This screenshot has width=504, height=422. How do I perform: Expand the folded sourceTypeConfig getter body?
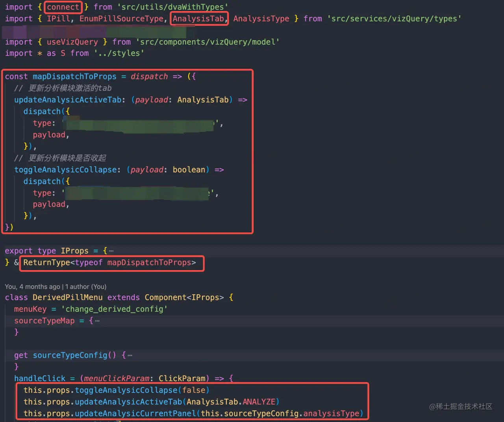pyautogui.click(x=130, y=355)
